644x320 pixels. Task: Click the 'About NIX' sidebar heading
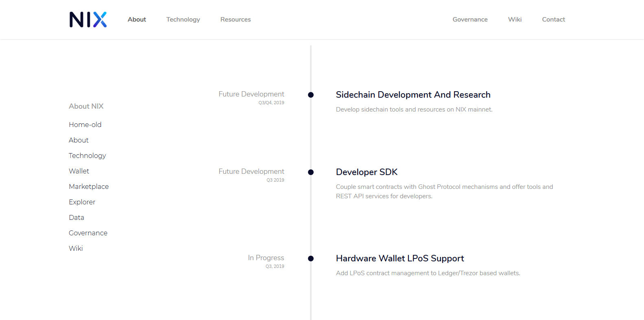(86, 106)
